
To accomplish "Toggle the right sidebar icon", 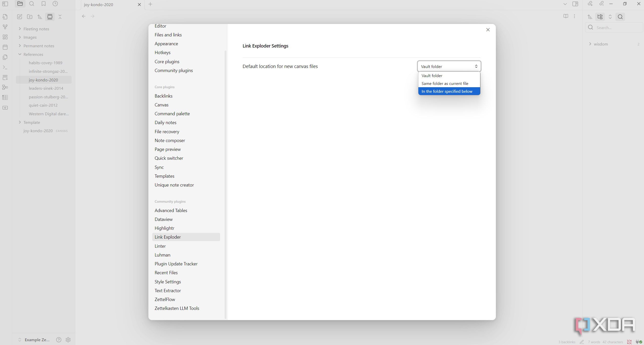I will [575, 4].
